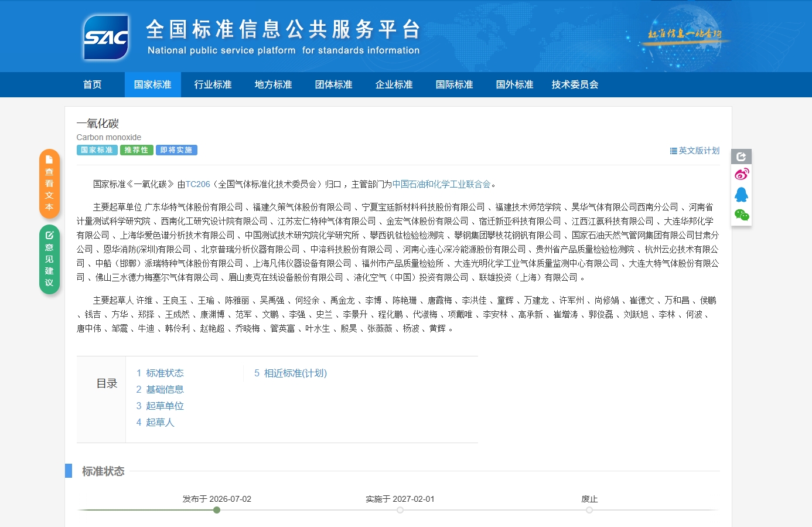The image size is (812, 527).
Task: Open the 企业标准 nav tab
Action: [394, 84]
